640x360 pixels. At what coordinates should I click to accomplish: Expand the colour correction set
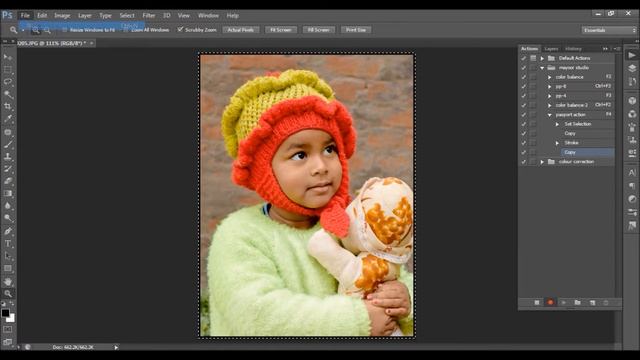542,162
